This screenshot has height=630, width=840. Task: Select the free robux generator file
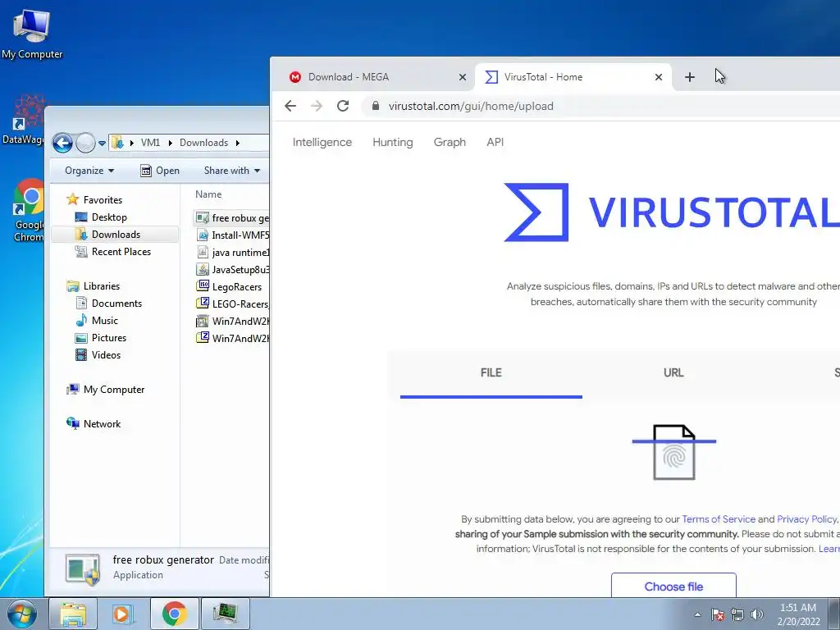(x=231, y=218)
